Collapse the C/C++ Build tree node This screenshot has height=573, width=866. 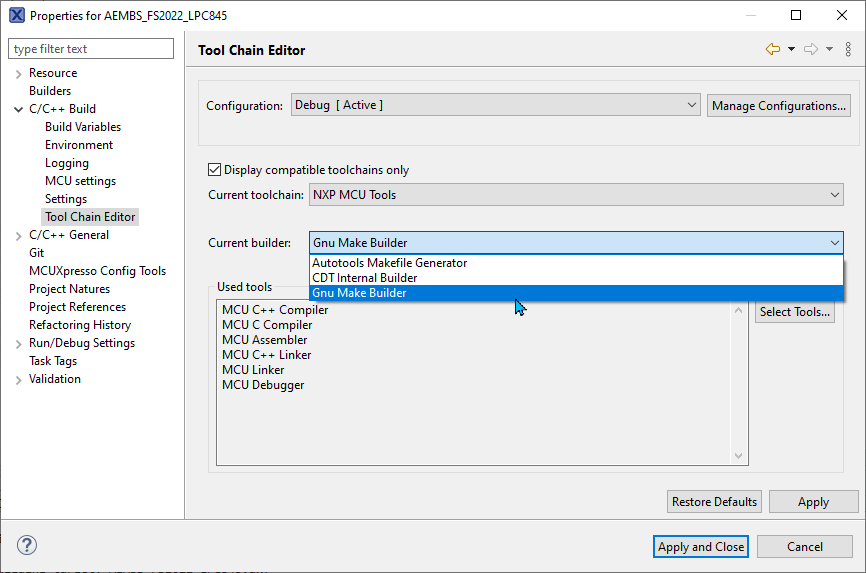pyautogui.click(x=18, y=109)
